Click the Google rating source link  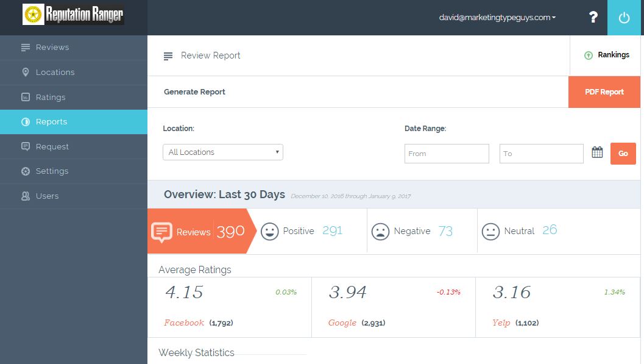point(342,323)
